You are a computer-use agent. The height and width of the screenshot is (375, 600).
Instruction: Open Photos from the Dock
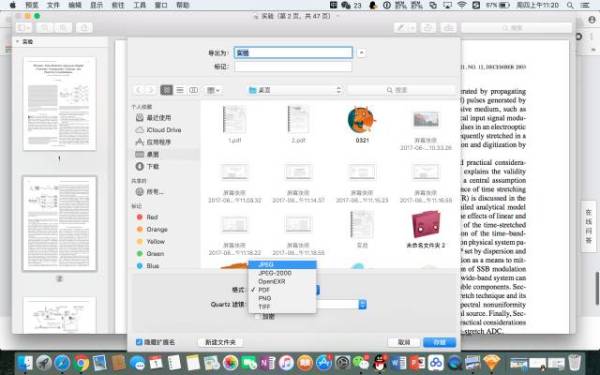click(x=230, y=362)
